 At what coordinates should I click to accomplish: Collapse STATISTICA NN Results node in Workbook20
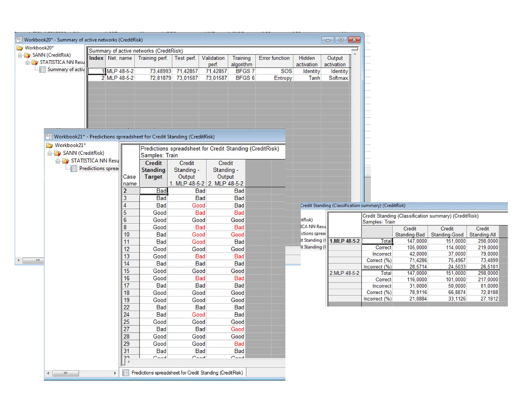(28, 63)
